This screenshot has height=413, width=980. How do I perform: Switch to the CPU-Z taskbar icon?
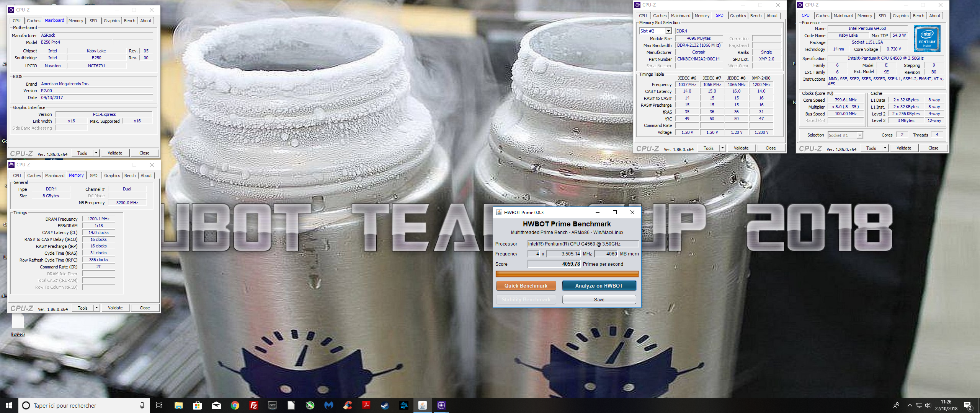pos(441,405)
